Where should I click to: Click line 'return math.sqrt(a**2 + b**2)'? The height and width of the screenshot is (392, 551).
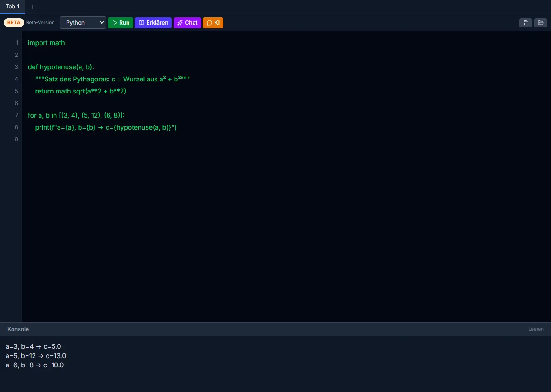coord(81,91)
